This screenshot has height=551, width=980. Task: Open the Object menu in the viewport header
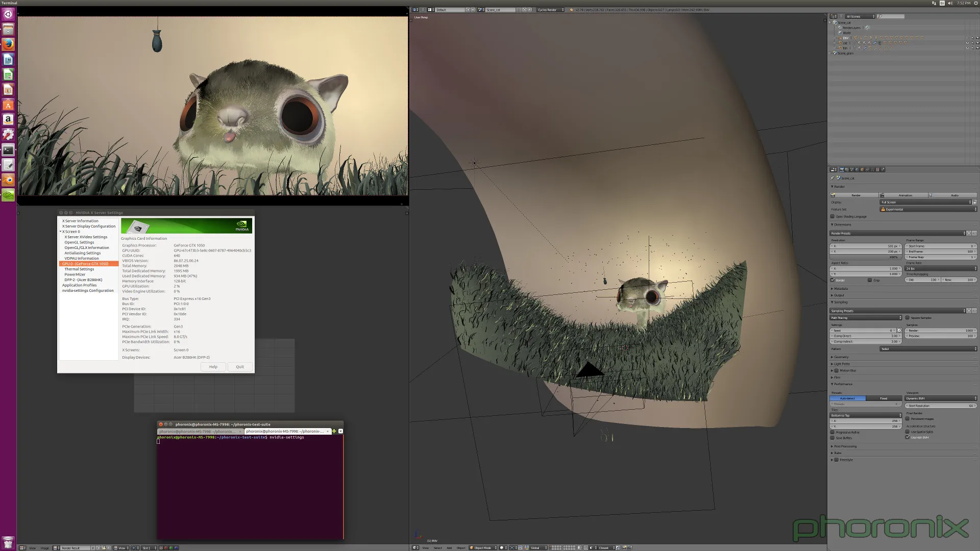[460, 547]
